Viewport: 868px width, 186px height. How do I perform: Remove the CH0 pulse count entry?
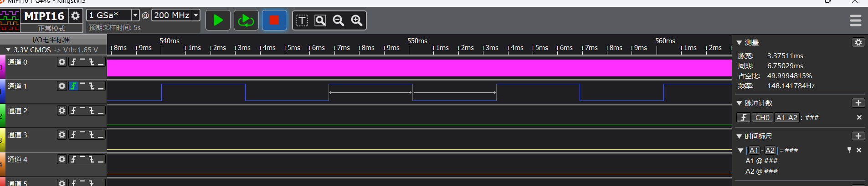point(859,117)
